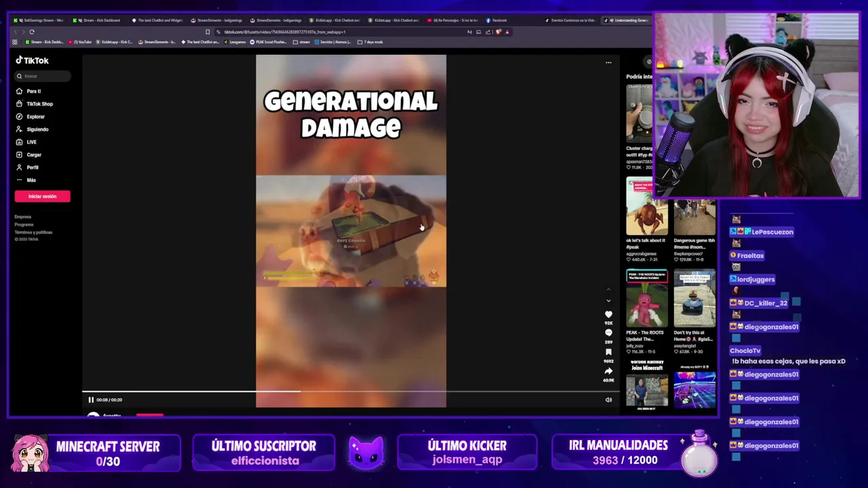
Task: Pause the video playback
Action: tap(90, 400)
